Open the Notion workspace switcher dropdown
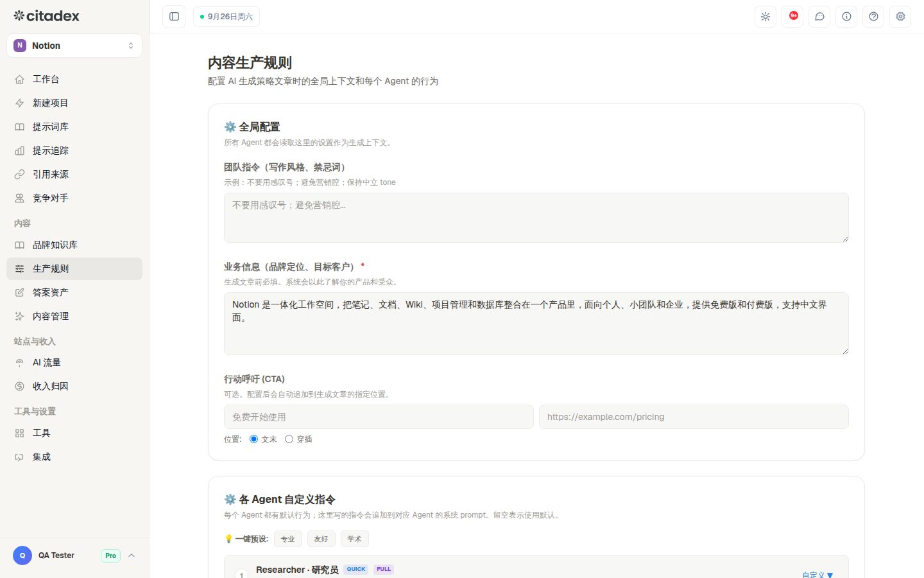Image resolution: width=924 pixels, height=578 pixels. coord(74,46)
